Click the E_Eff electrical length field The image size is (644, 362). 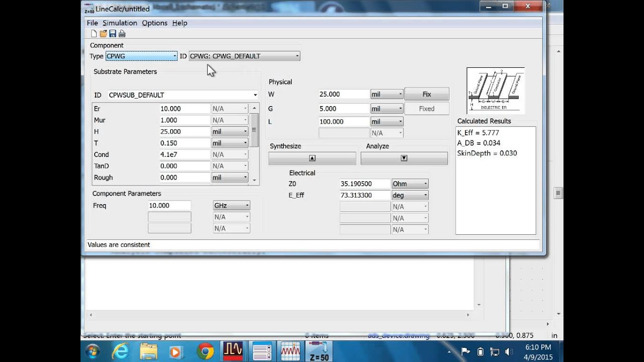tap(365, 195)
